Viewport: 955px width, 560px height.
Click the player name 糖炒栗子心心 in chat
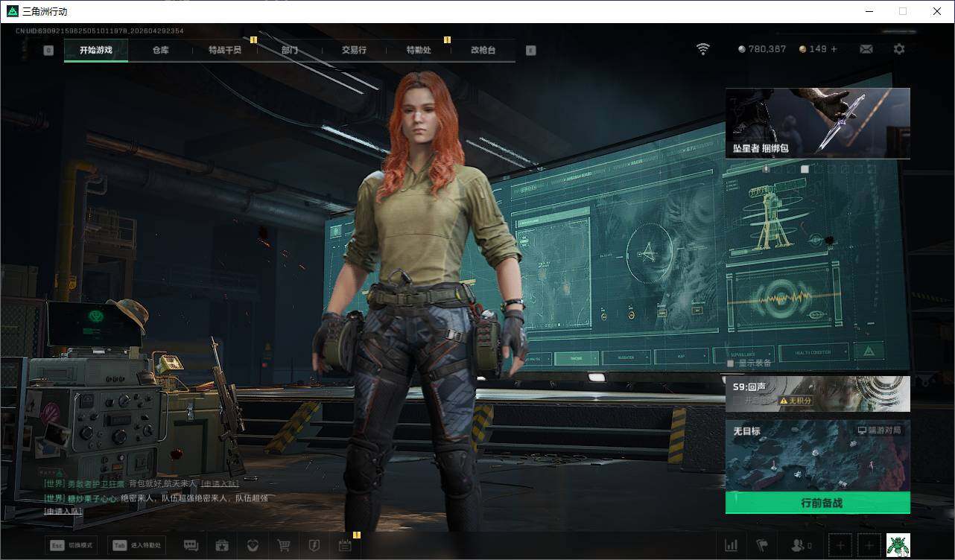pos(92,498)
